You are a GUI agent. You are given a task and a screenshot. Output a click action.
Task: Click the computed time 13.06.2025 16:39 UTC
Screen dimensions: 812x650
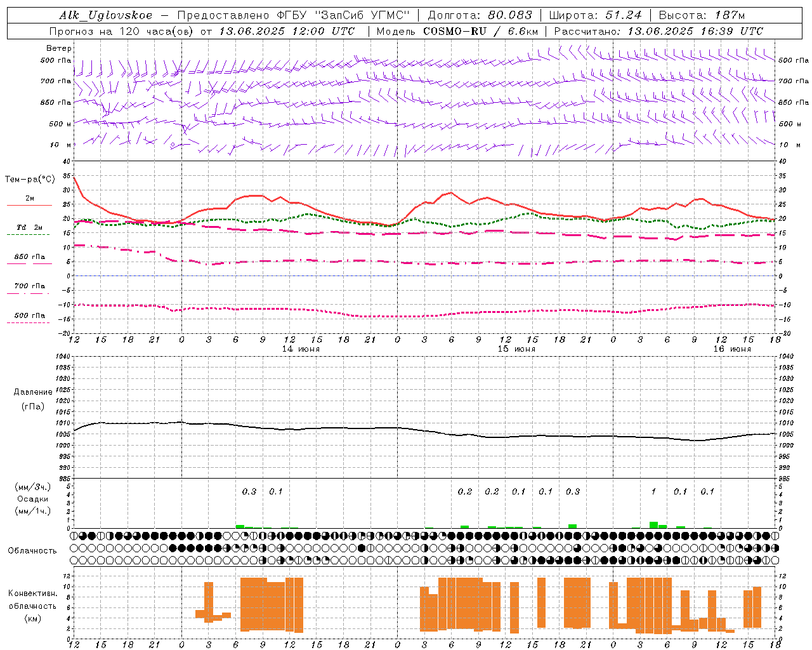[695, 31]
